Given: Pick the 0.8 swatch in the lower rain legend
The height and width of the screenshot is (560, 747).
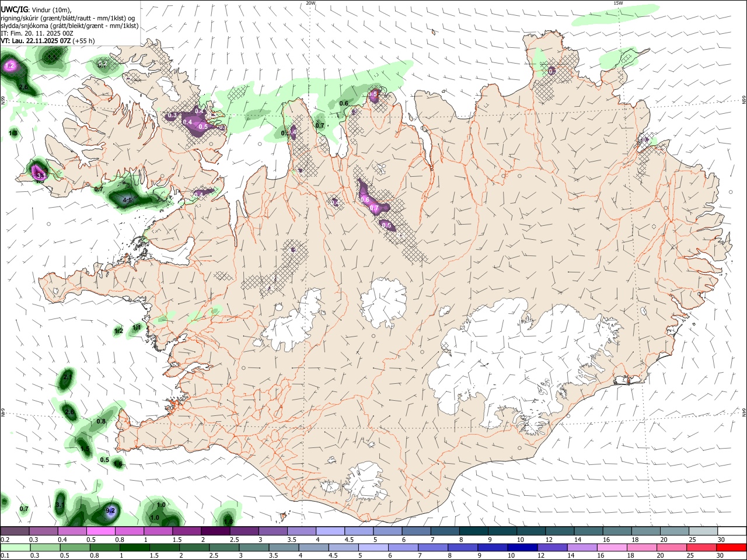Looking at the screenshot, I should pyautogui.click(x=105, y=548).
